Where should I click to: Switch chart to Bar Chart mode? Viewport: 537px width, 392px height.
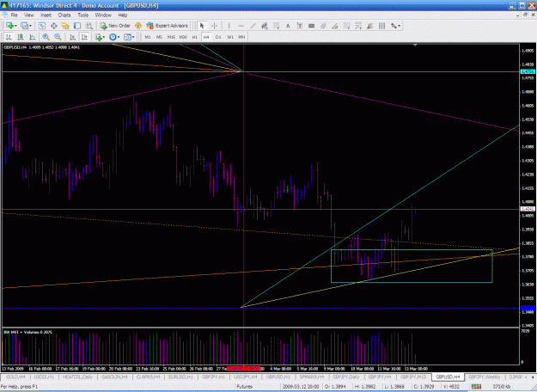(9, 37)
